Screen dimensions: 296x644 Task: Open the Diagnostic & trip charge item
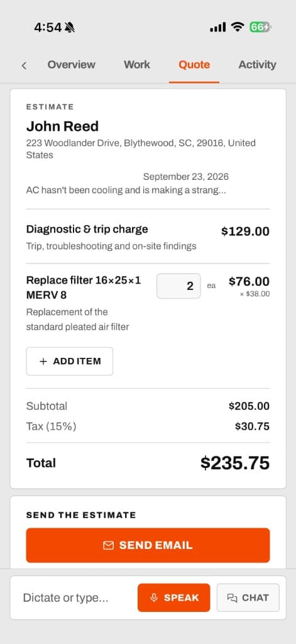click(x=148, y=236)
